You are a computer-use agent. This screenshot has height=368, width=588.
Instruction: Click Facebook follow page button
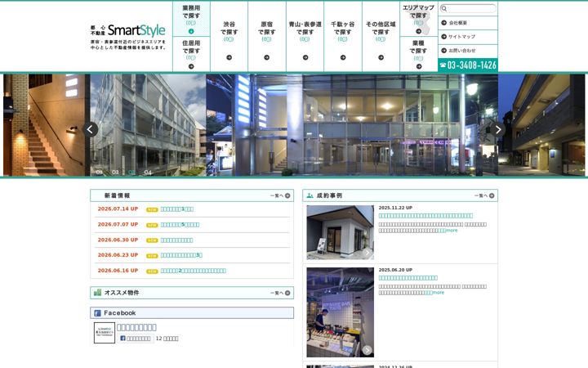click(135, 339)
